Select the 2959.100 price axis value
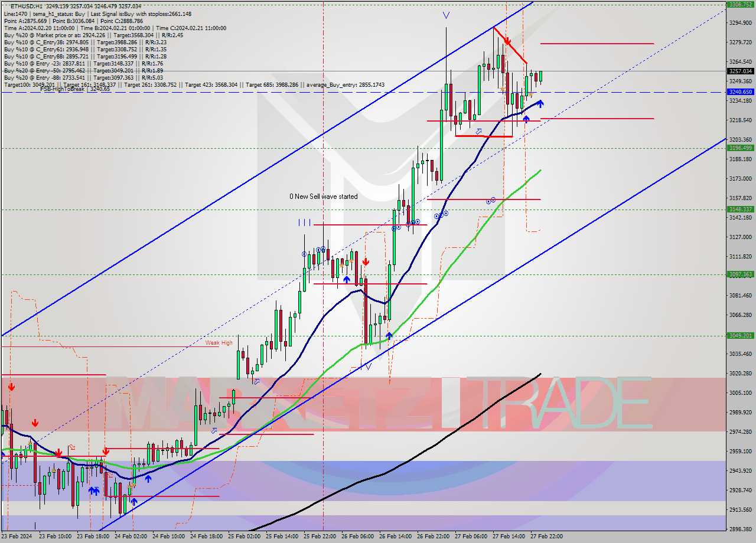 click(x=741, y=451)
